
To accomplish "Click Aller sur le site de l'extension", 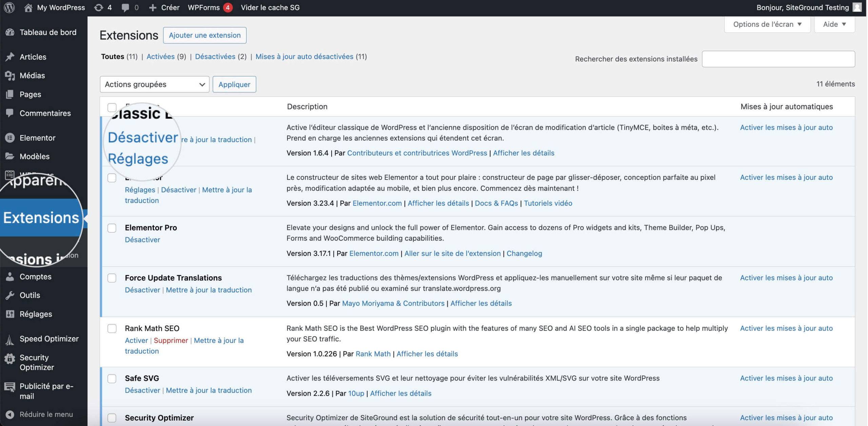I will pyautogui.click(x=452, y=253).
